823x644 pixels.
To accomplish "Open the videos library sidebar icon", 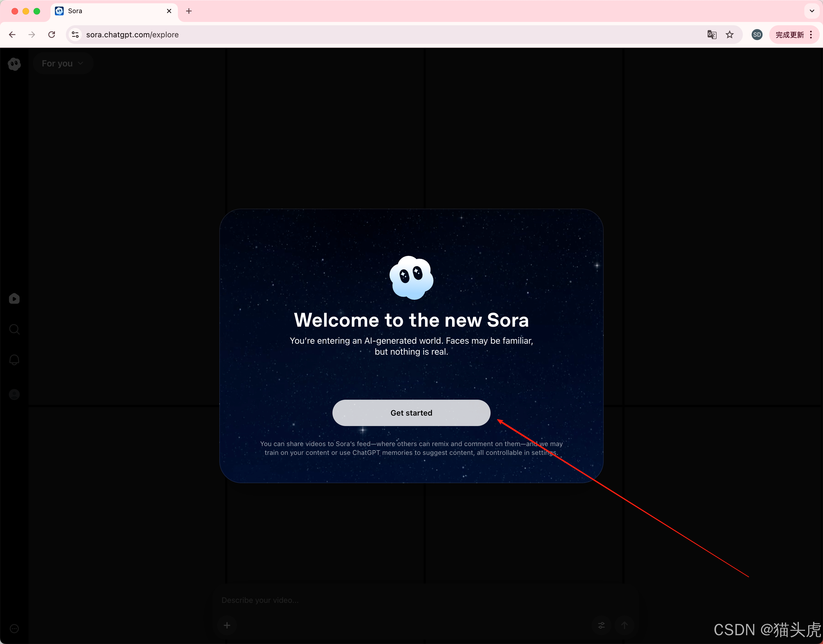I will 14,299.
